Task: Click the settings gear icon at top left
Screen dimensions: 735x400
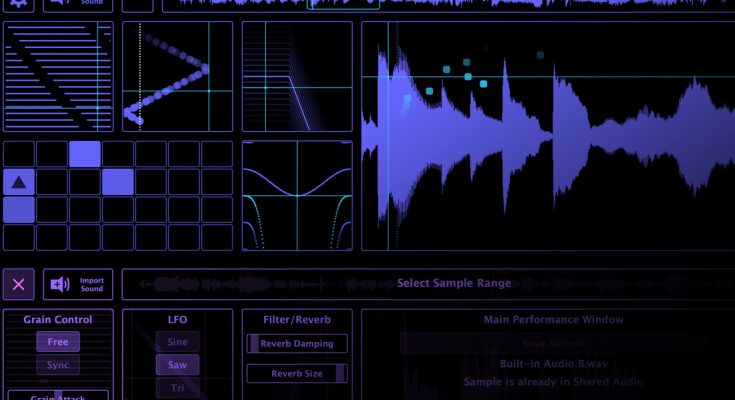Action: (x=18, y=3)
